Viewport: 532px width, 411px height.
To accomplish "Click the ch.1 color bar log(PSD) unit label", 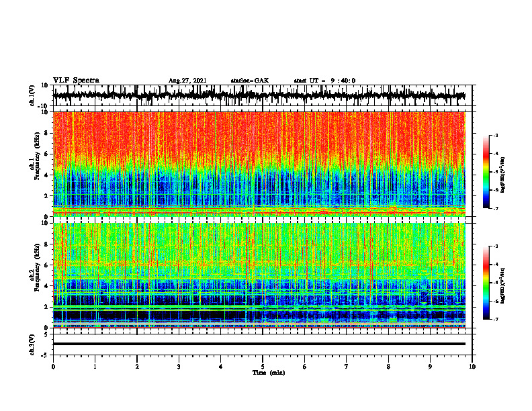I will tap(503, 175).
